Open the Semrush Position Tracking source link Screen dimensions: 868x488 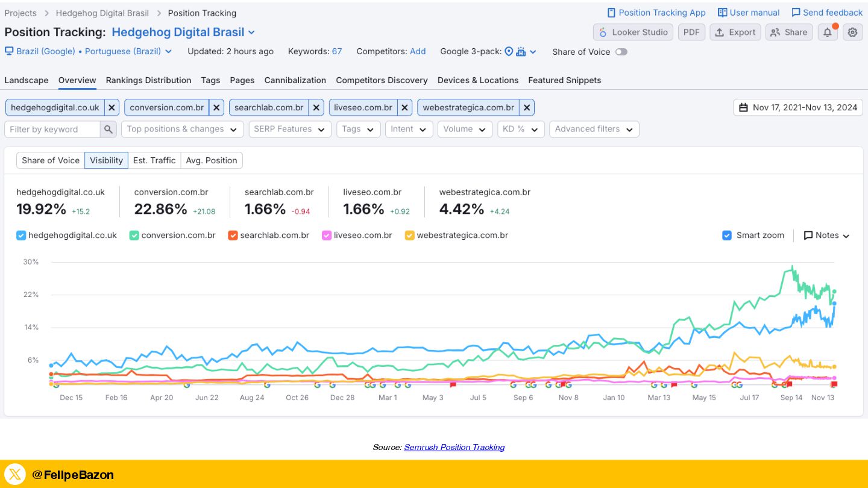pos(454,447)
